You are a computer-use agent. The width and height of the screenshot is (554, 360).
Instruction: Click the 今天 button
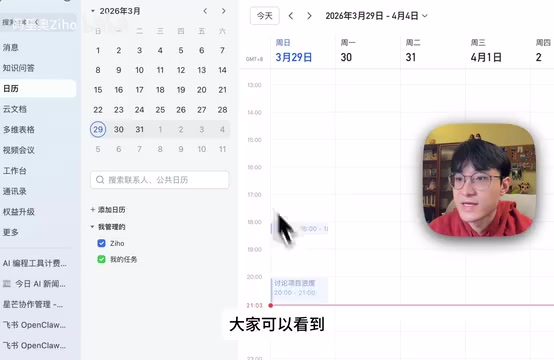coord(265,16)
